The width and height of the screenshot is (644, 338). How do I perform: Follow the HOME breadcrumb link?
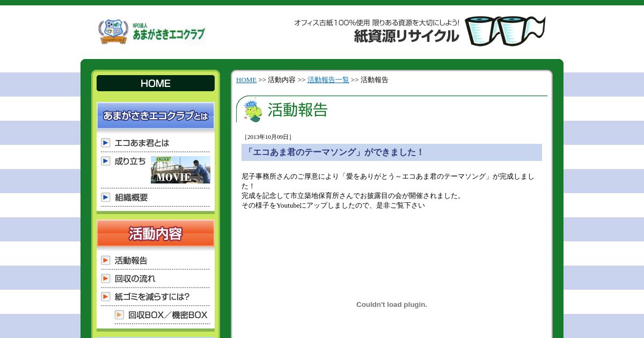[x=246, y=80]
